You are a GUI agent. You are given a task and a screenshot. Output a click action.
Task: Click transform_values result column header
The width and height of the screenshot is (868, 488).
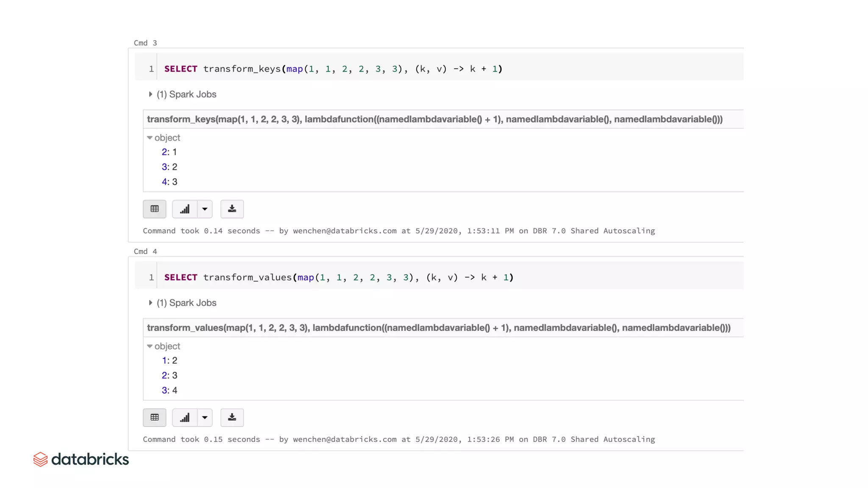438,327
